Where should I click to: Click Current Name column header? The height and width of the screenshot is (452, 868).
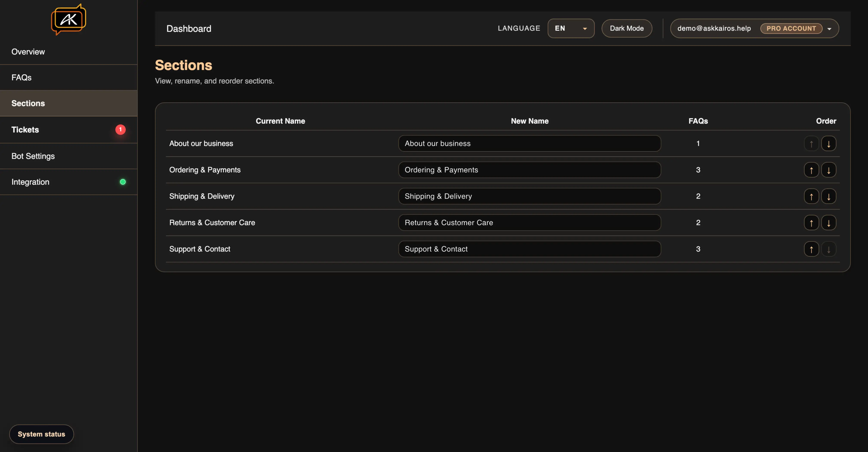pos(280,121)
